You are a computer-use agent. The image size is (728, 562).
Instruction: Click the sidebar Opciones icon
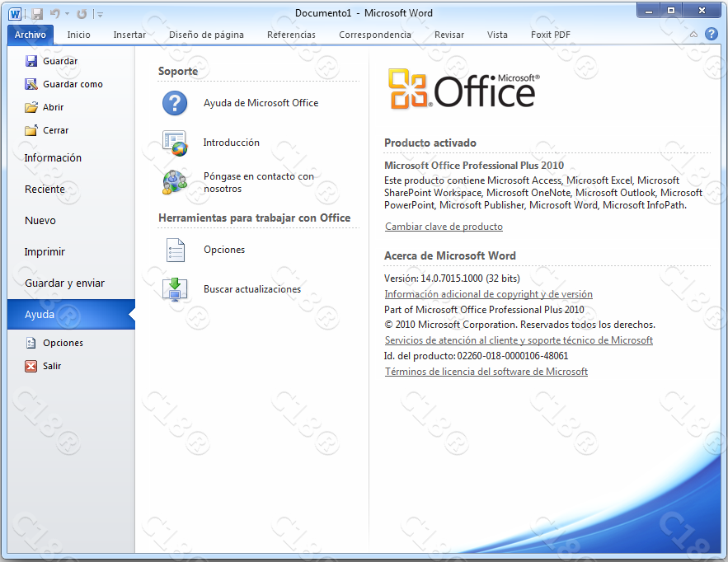pyautogui.click(x=31, y=343)
